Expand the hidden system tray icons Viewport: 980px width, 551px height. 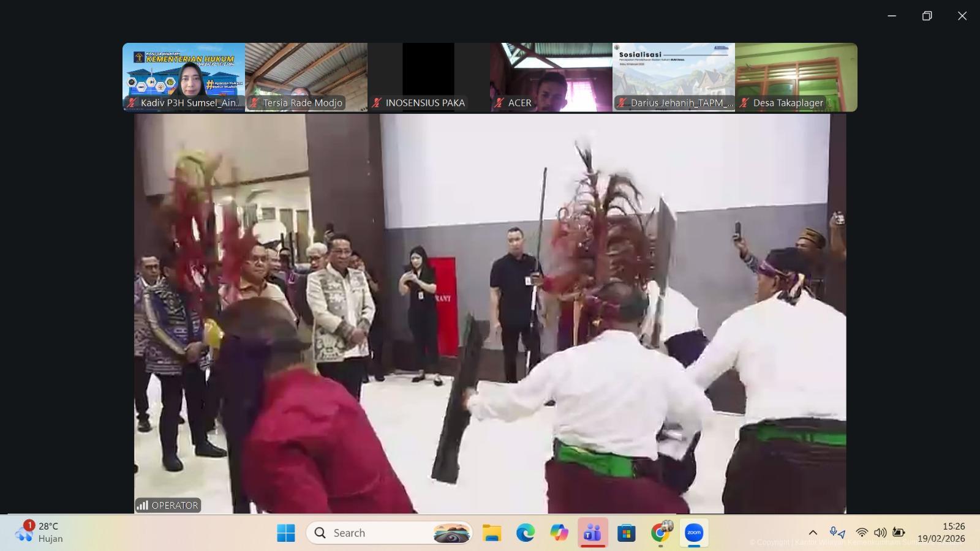coord(813,533)
